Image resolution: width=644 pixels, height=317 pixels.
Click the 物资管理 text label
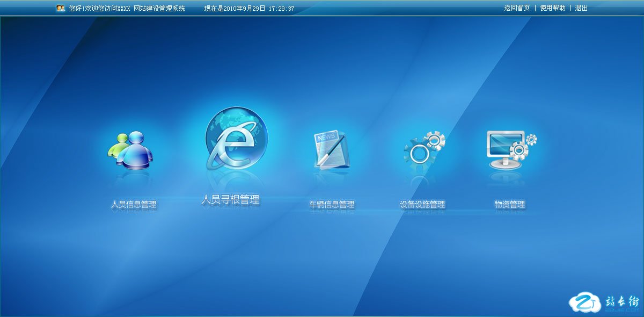(510, 204)
